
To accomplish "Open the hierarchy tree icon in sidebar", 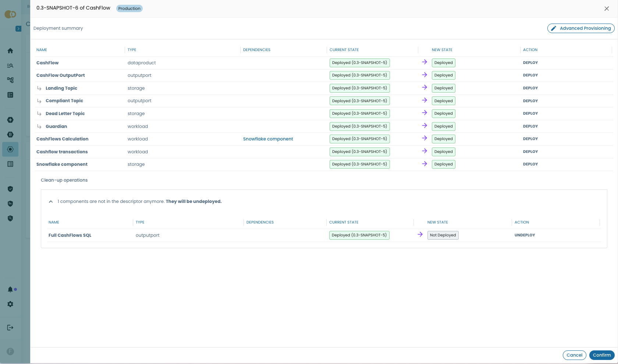I will [x=10, y=80].
